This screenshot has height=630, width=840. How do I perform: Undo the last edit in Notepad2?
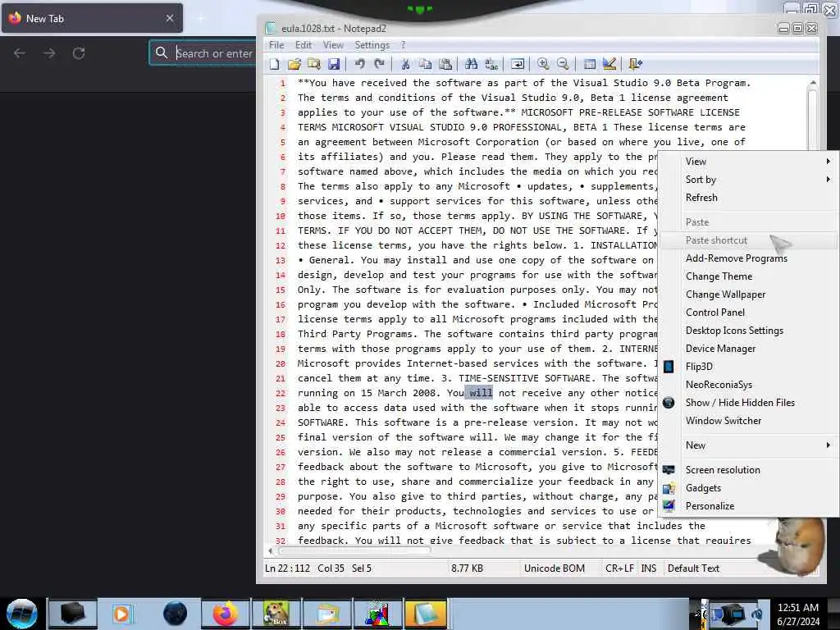[x=359, y=64]
